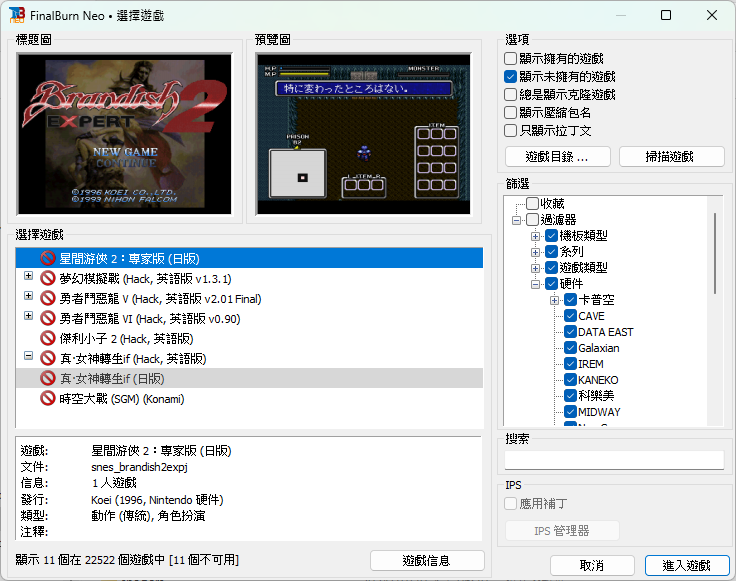This screenshot has height=581, width=736.
Task: Click unavailable icon beside 傑利小子 2 (Hack, 英語版)
Action: (x=48, y=338)
